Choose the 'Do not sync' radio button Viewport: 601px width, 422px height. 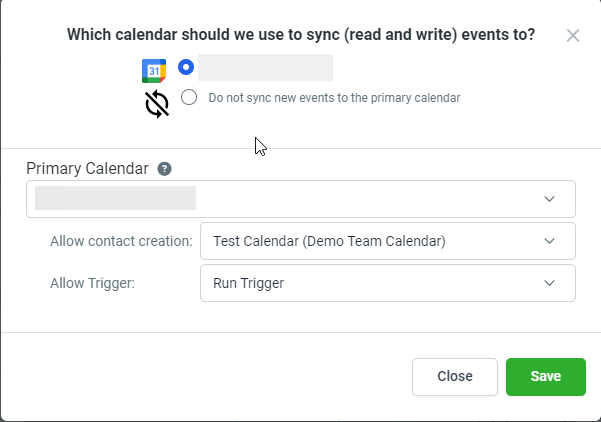click(189, 97)
